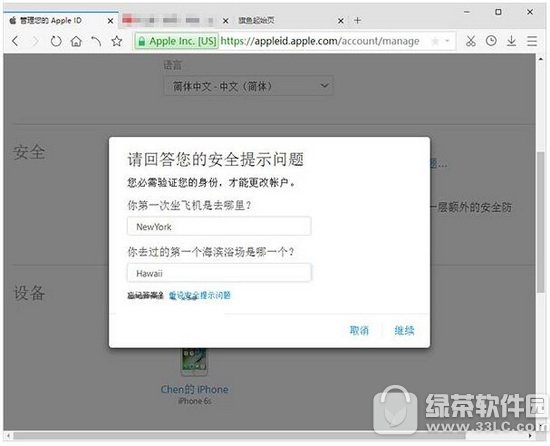Click the 安全 section heading

click(29, 153)
